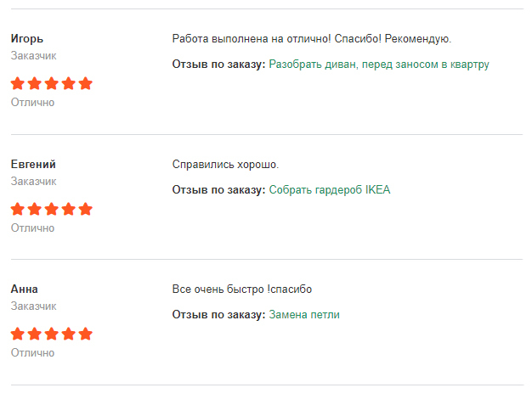
Task: Click the first star in Анна's rating
Action: 18,334
